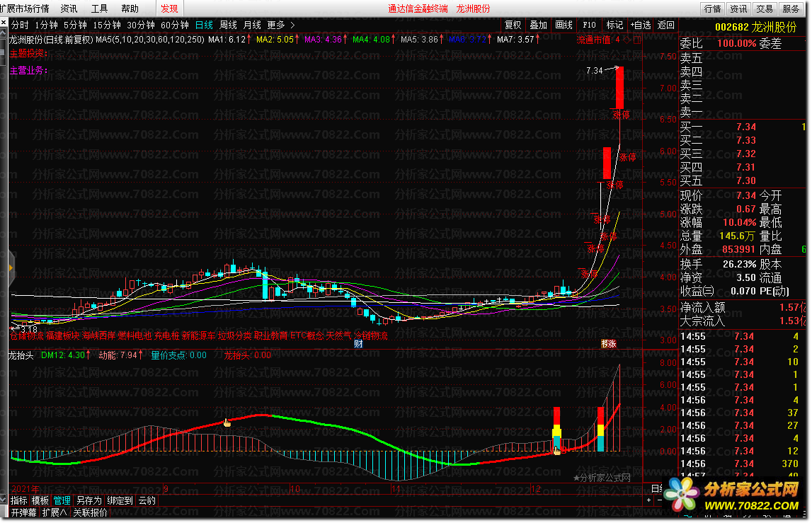
Task: Open the 帮助 menu
Action: point(130,8)
